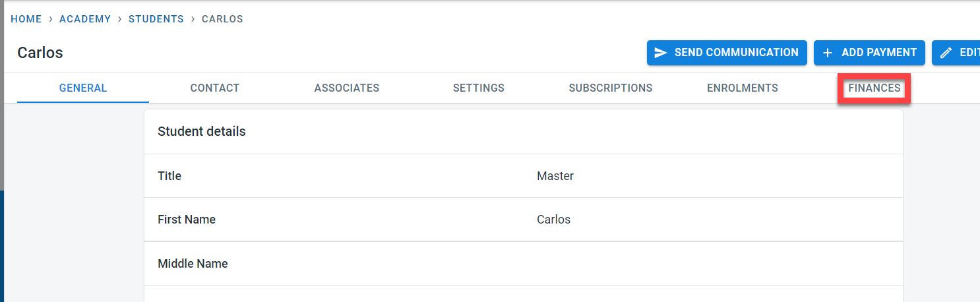
Task: Open the Contact tab
Action: [x=215, y=88]
